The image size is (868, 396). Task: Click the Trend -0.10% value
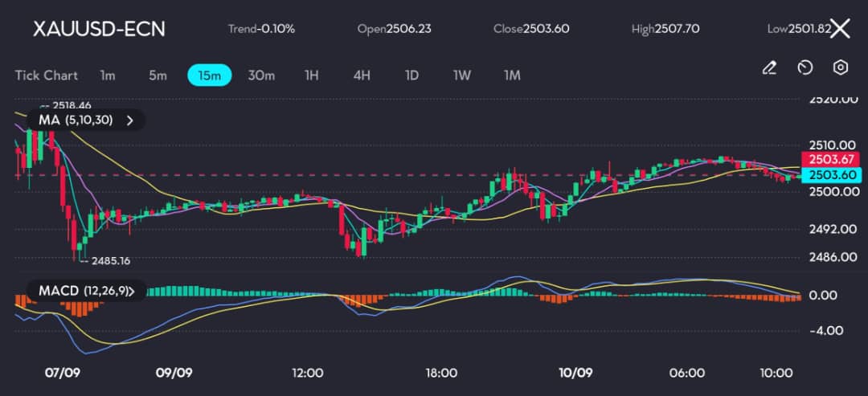pos(261,29)
